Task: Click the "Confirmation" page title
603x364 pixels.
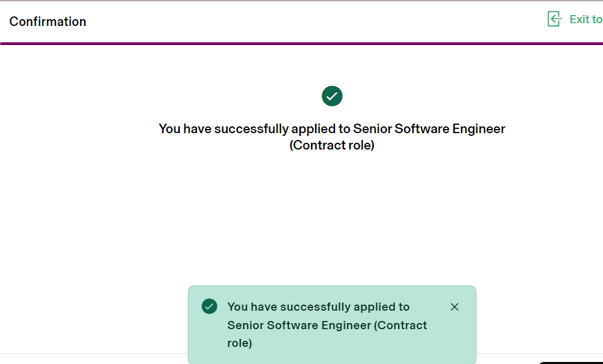Action: pos(48,22)
